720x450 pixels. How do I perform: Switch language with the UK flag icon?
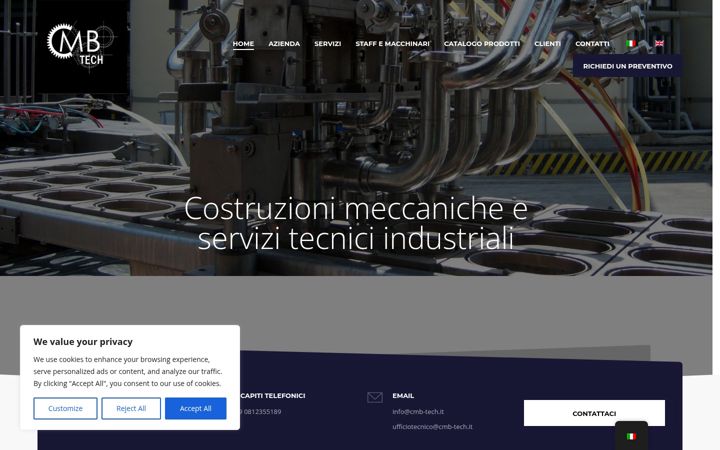pos(659,44)
